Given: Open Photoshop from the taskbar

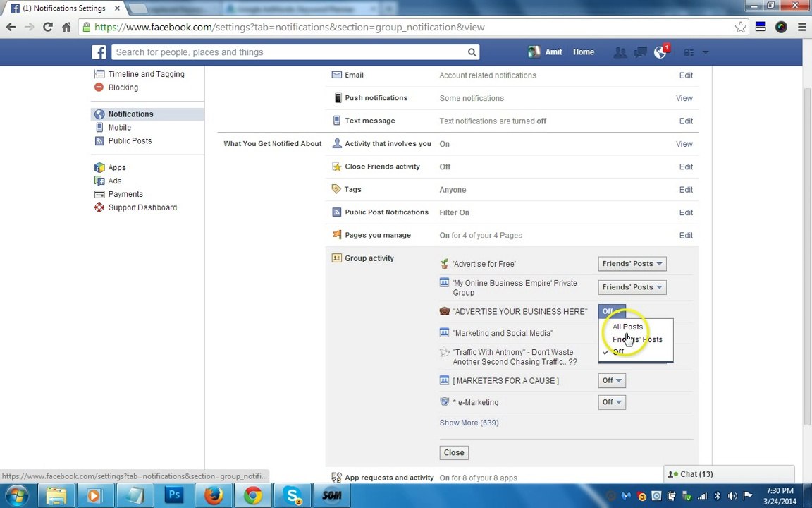Looking at the screenshot, I should (175, 495).
